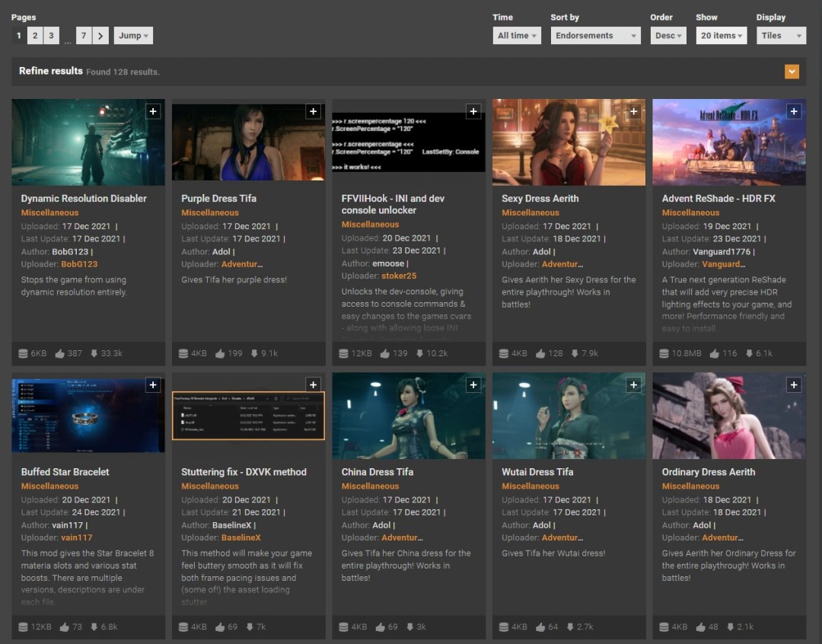Click download arrow icon on Purple Dress Tifa
The image size is (822, 644).
[254, 353]
